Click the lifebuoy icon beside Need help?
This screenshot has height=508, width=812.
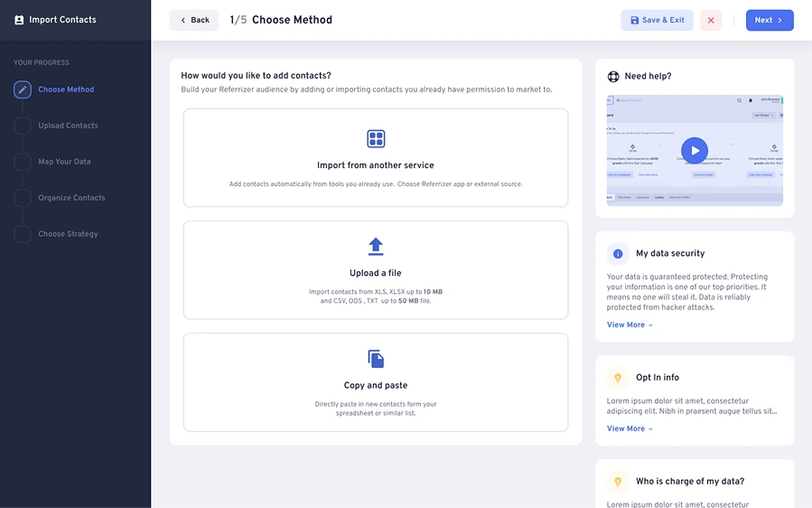613,77
